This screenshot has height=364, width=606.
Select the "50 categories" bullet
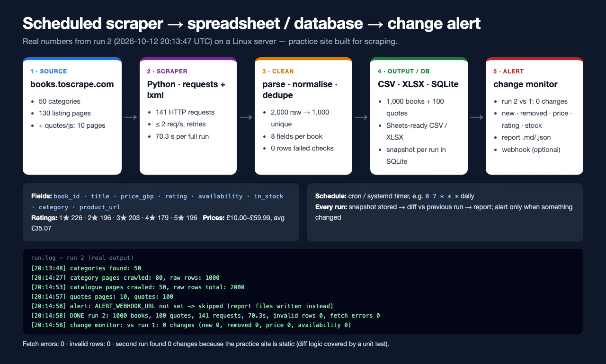pos(60,101)
